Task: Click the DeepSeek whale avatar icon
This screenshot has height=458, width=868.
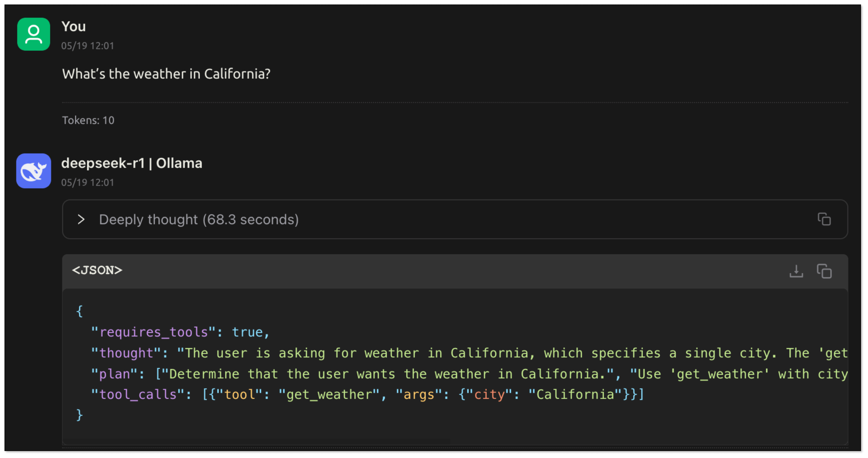Action: pyautogui.click(x=34, y=171)
